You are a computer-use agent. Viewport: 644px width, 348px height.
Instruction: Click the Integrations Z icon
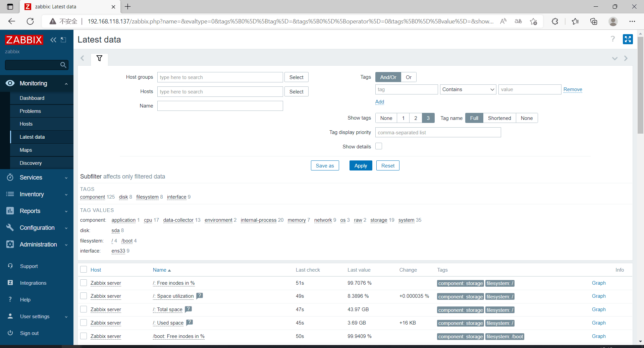coord(10,283)
